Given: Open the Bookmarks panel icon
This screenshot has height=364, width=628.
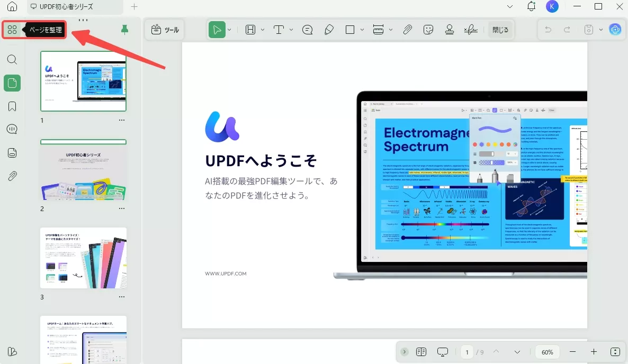Looking at the screenshot, I should pos(12,106).
